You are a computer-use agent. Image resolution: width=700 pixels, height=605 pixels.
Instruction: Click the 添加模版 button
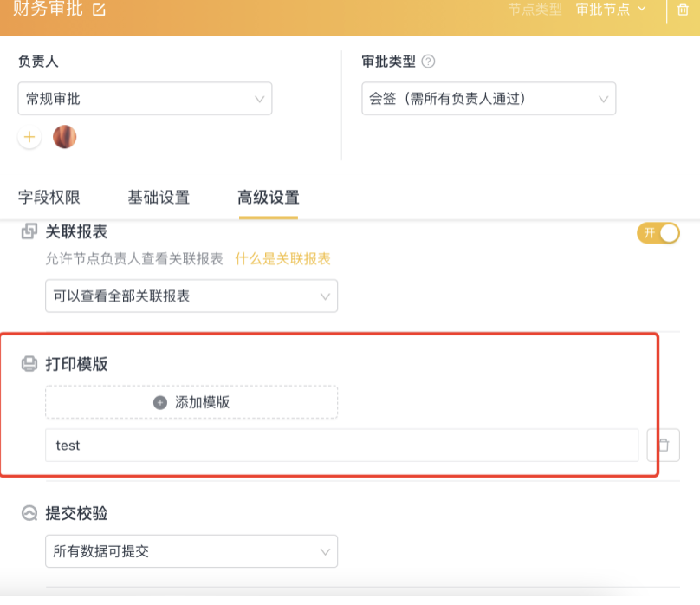[x=191, y=402]
